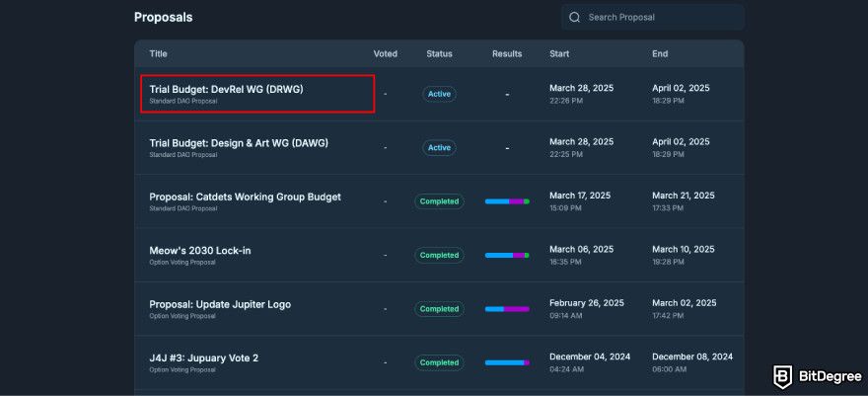This screenshot has height=396, width=868.
Task: Click the End column header
Action: [660, 53]
